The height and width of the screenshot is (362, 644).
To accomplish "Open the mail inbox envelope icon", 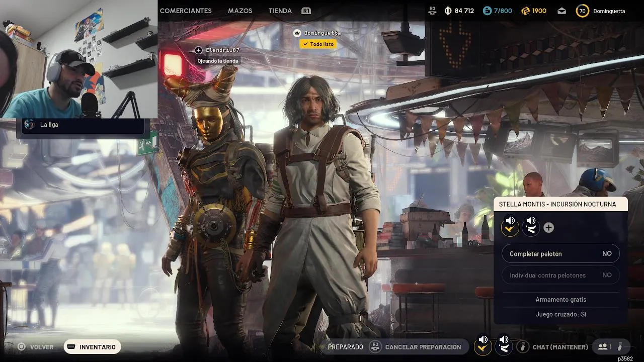I will pos(561,11).
